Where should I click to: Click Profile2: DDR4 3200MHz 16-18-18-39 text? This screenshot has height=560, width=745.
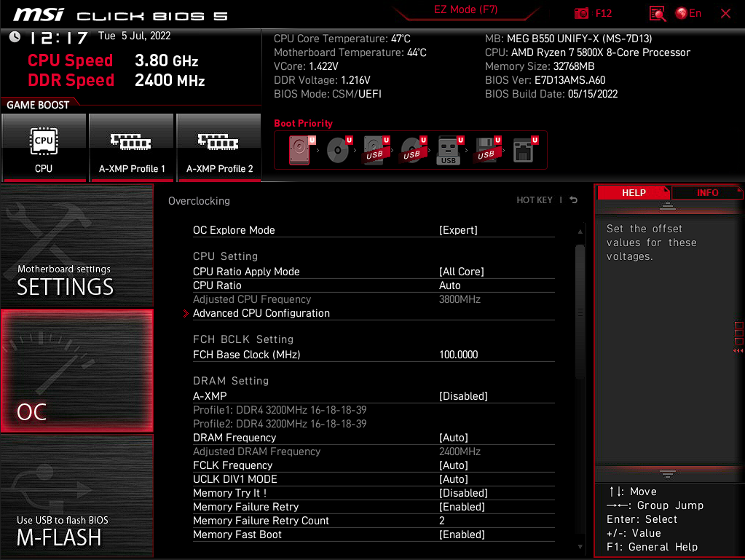pos(280,424)
